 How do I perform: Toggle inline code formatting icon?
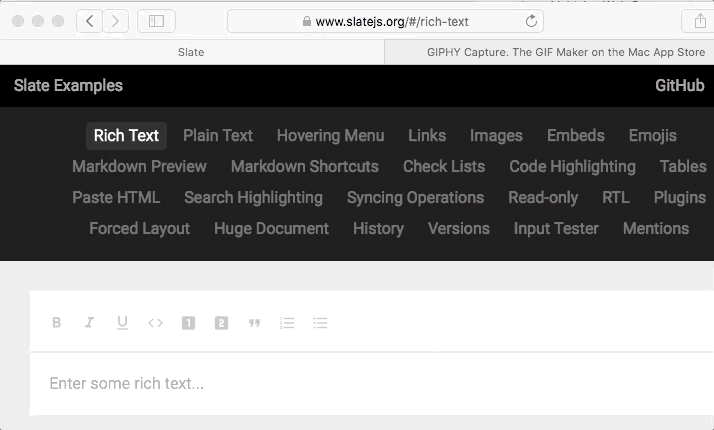point(155,323)
